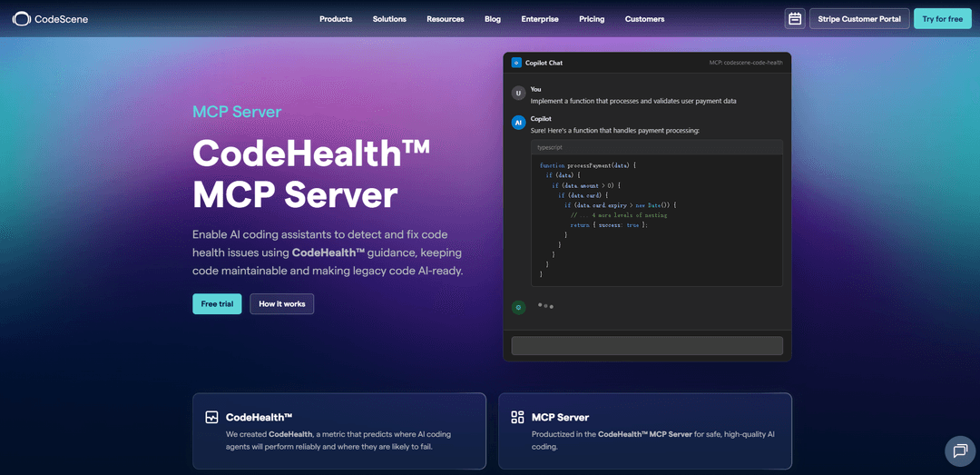Click the 'U' user avatar

(x=518, y=94)
